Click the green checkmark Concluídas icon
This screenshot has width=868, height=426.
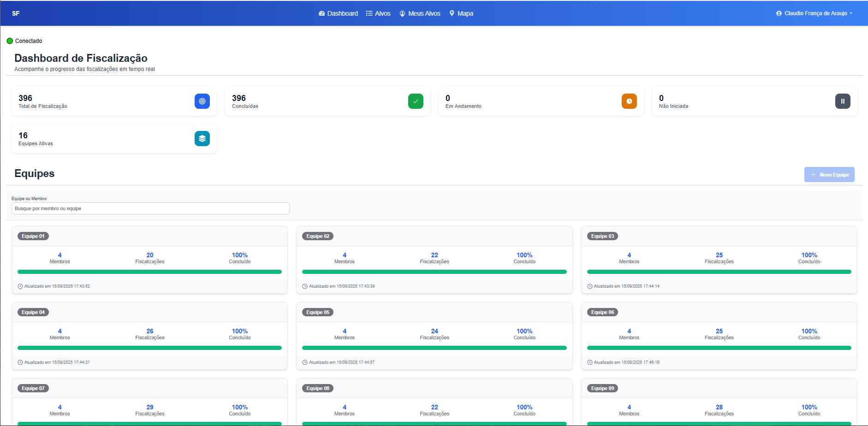coord(416,101)
